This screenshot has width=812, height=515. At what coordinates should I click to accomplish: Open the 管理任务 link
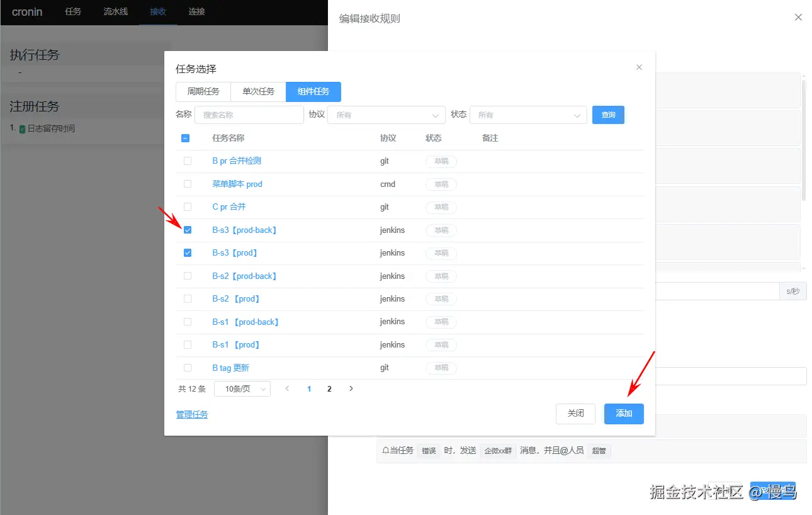192,414
